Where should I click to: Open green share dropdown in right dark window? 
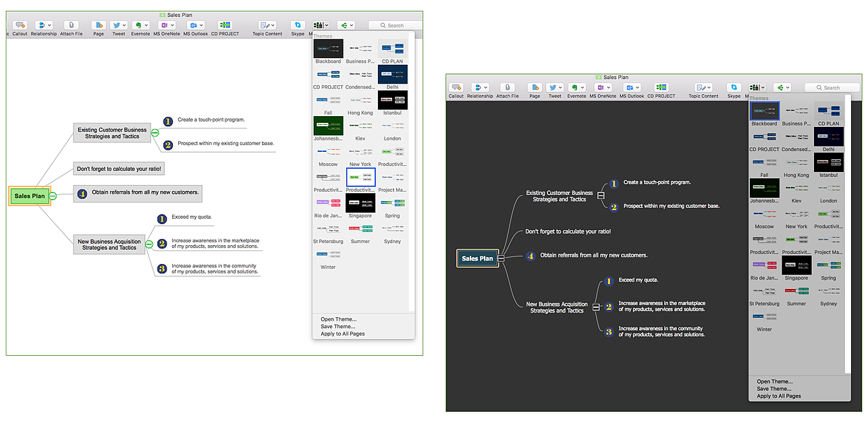(x=782, y=88)
